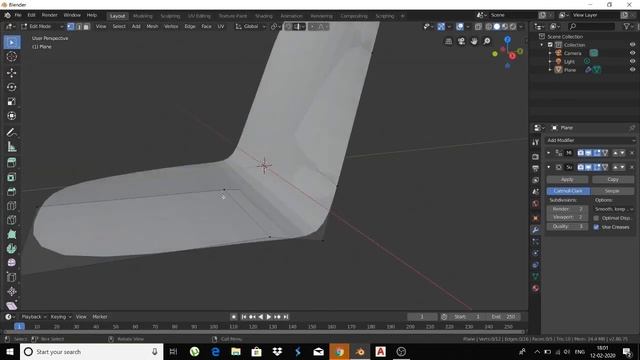
Task: Expand the Mirror modifier panel
Action: point(549,153)
